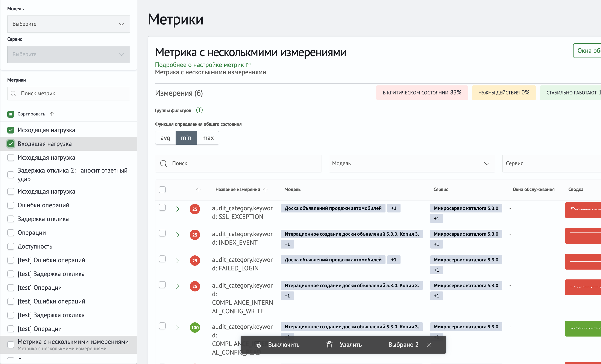Click the status badge 25 for FAILED_LOGIN
Image resolution: width=601 pixels, height=364 pixels.
click(x=195, y=261)
